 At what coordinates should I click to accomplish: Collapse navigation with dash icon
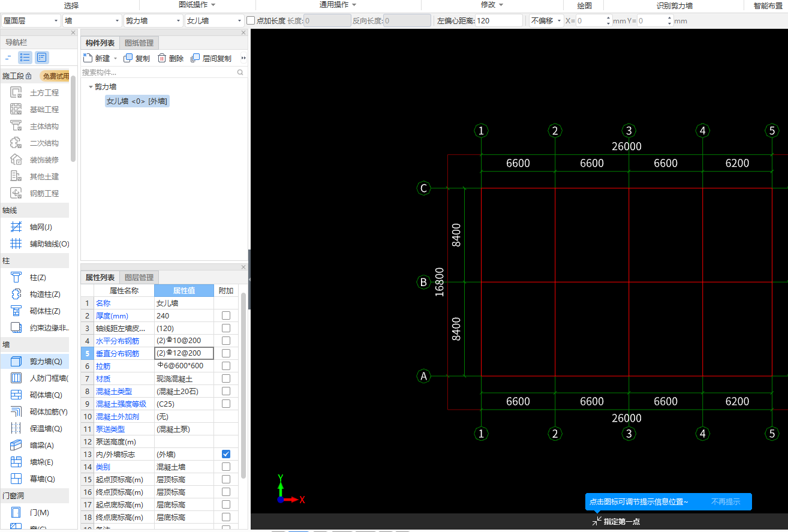coord(8,58)
